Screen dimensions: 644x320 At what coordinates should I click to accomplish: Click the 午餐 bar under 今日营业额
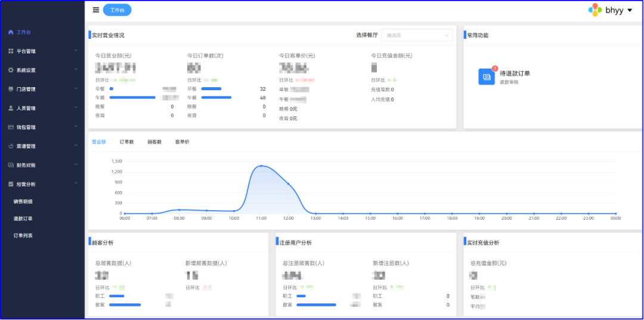click(132, 97)
